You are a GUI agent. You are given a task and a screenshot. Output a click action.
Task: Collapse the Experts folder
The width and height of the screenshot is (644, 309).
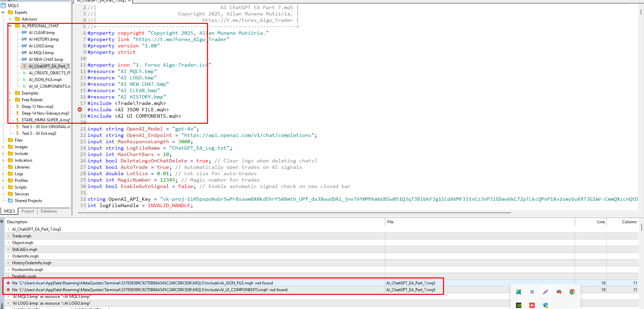tap(3, 12)
